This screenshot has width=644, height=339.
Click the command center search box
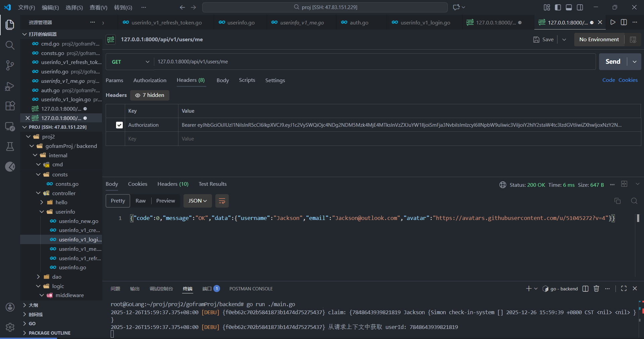(x=325, y=7)
